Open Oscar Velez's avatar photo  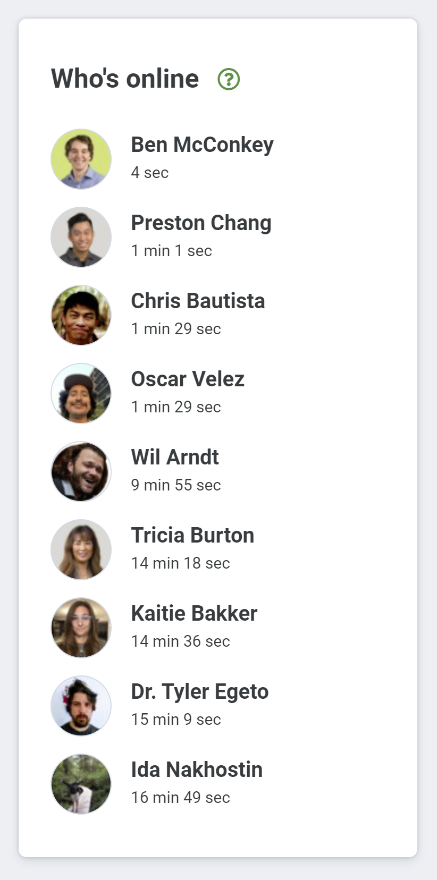pos(81,393)
